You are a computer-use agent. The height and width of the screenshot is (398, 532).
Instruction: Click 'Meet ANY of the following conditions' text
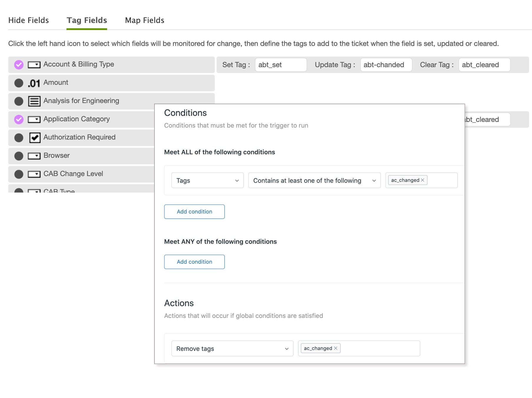tap(220, 242)
